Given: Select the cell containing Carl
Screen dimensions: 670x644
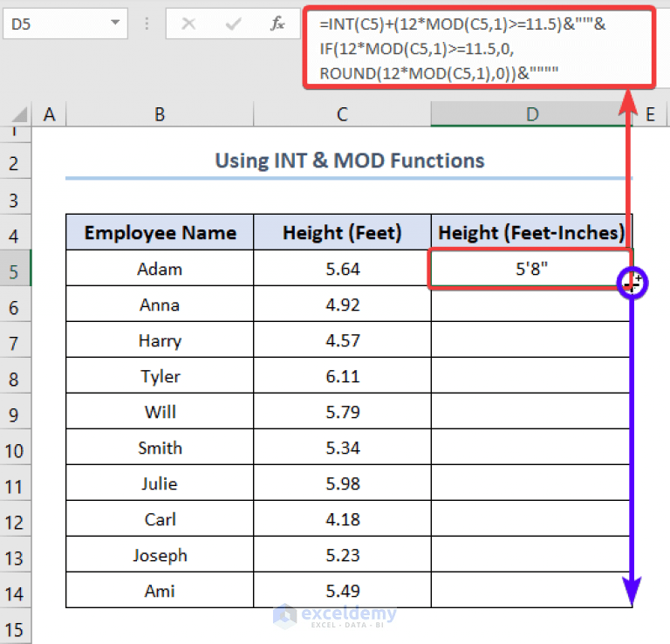Looking at the screenshot, I should 160,519.
